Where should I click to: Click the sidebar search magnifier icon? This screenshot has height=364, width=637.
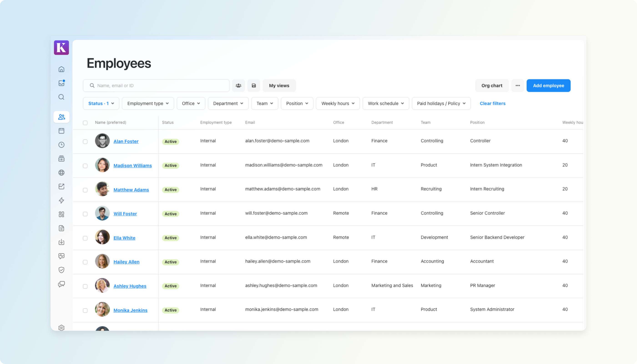[x=61, y=97]
